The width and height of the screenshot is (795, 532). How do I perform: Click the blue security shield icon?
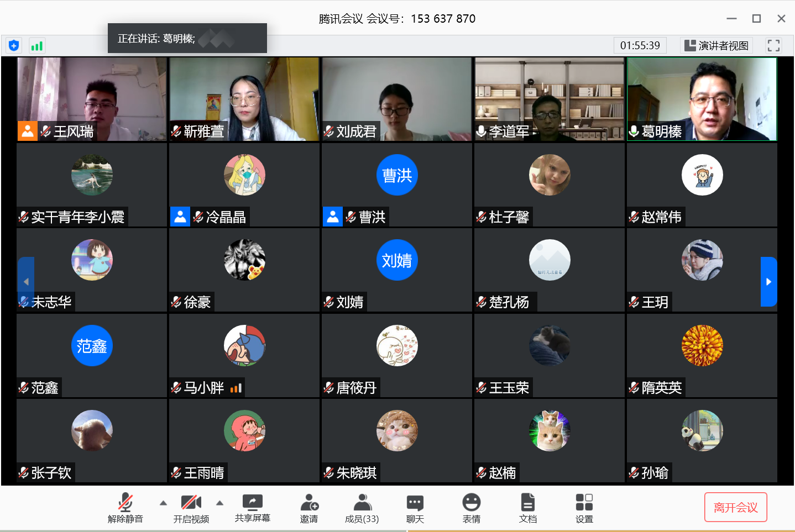coord(14,46)
